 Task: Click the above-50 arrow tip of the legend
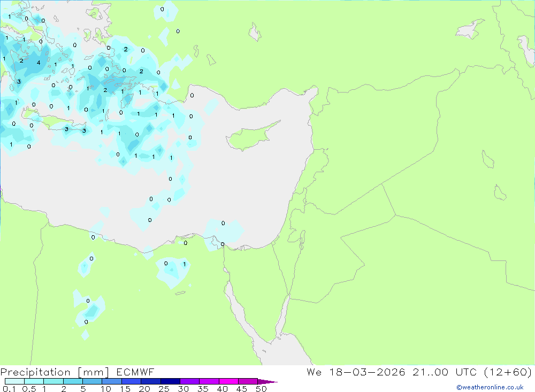(x=267, y=381)
